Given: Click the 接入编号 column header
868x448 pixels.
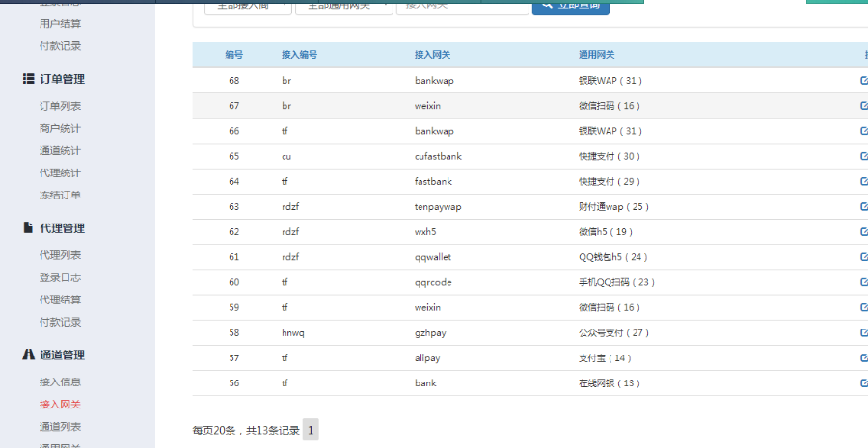Looking at the screenshot, I should pos(300,55).
